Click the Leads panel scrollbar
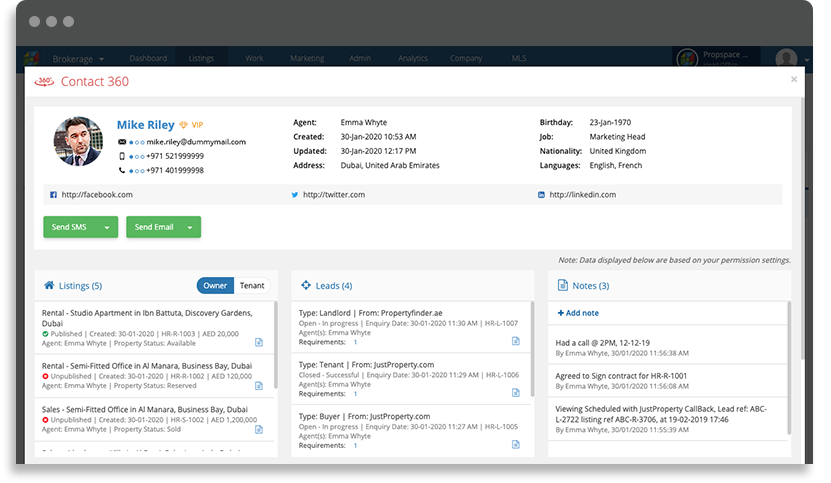The image size is (831, 483). tap(532, 348)
